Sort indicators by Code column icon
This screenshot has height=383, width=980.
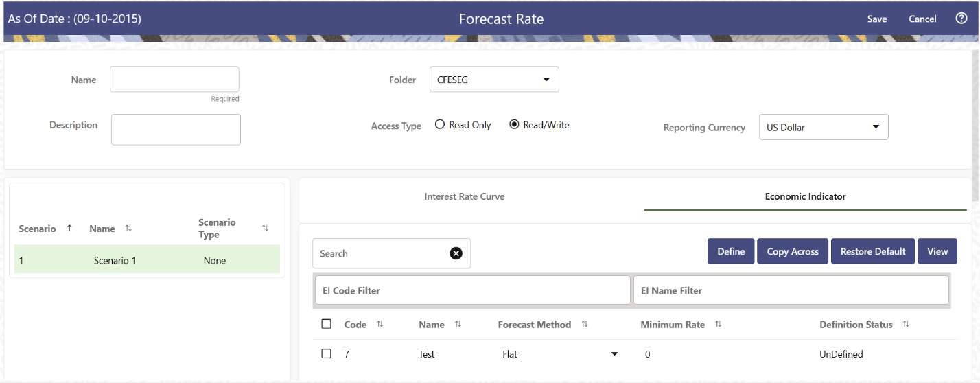tap(380, 324)
